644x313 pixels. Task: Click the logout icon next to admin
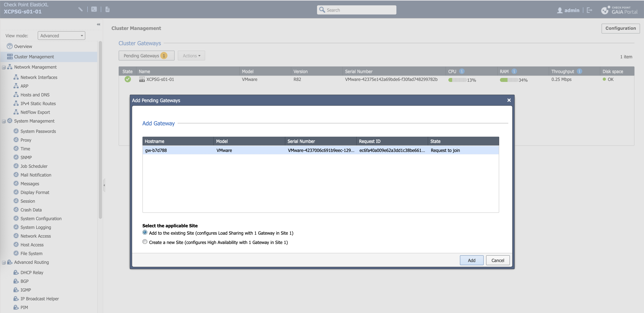coord(589,10)
